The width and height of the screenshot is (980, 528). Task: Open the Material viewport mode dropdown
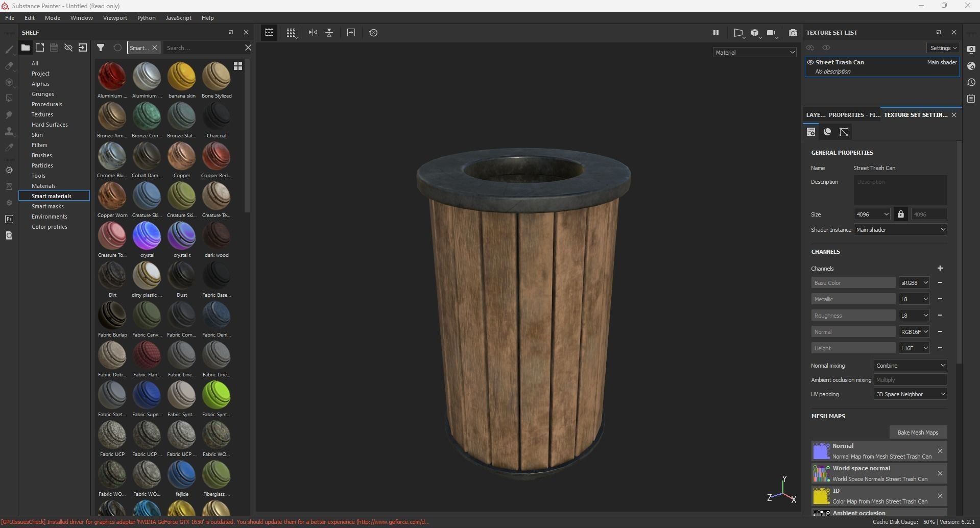[x=755, y=53]
